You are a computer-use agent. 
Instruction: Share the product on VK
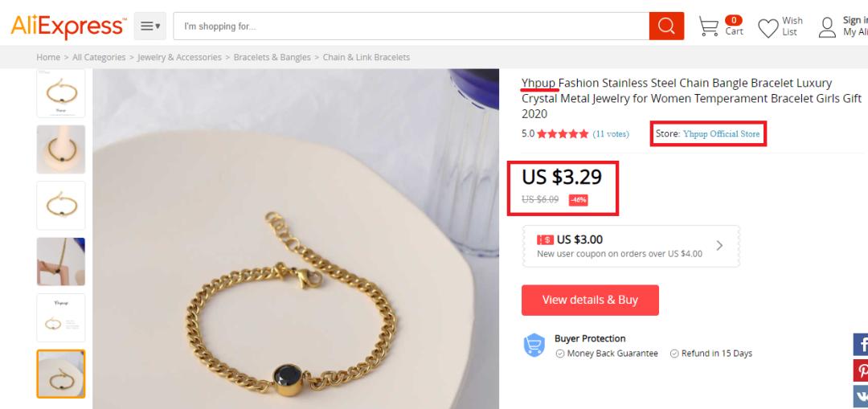861,395
